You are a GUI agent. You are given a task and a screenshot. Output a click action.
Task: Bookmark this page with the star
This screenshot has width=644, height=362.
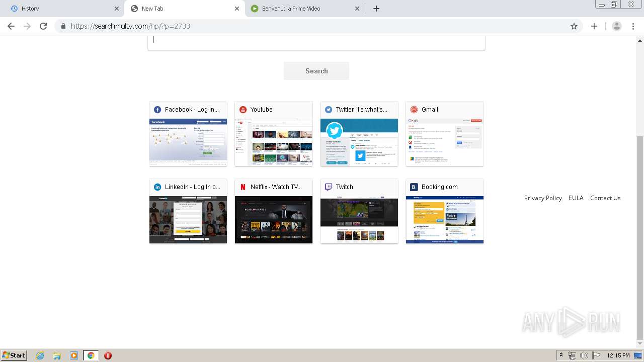tap(574, 26)
